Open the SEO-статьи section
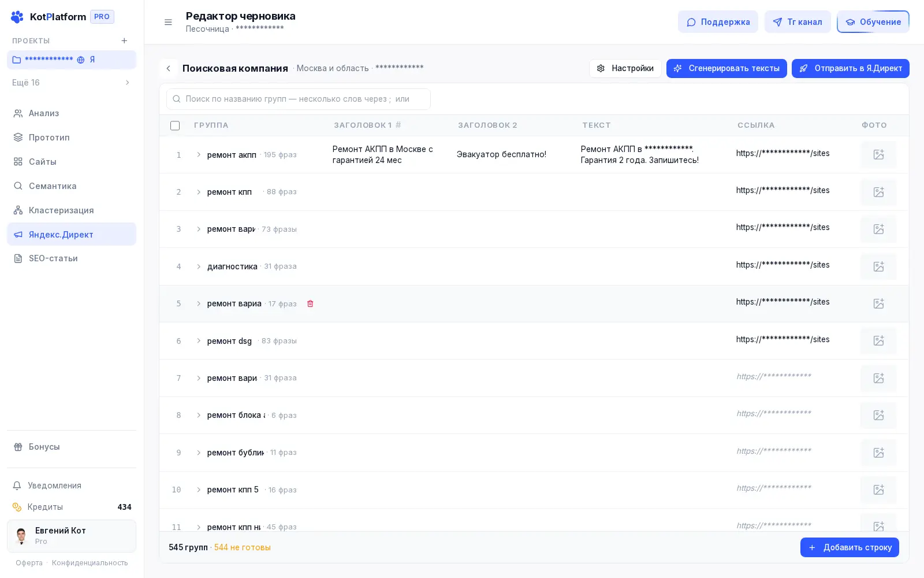 coord(72,258)
